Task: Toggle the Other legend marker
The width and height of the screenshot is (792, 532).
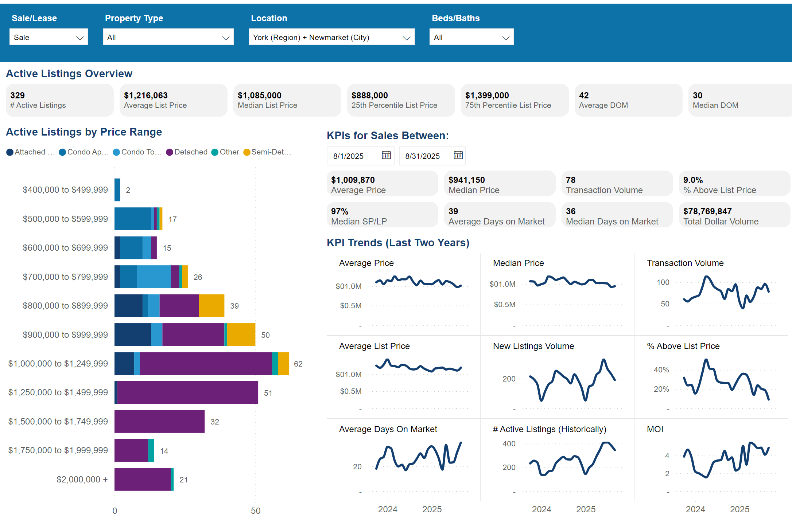Action: [x=215, y=152]
